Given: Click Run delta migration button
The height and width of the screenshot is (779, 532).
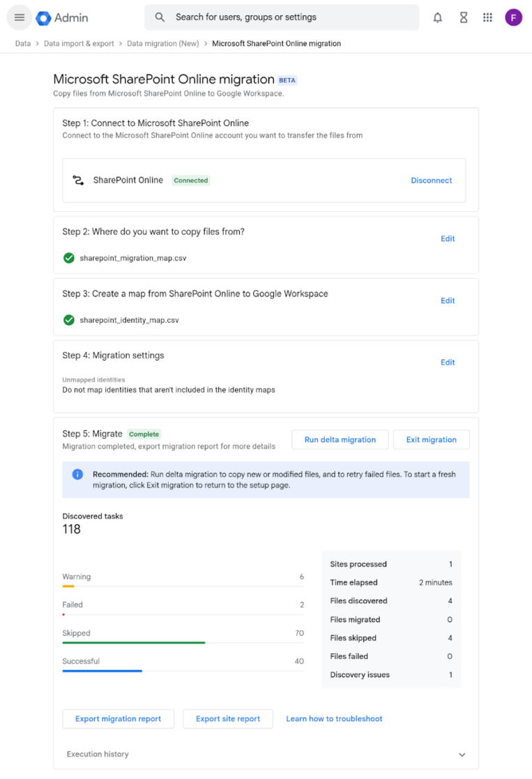Looking at the screenshot, I should point(340,439).
